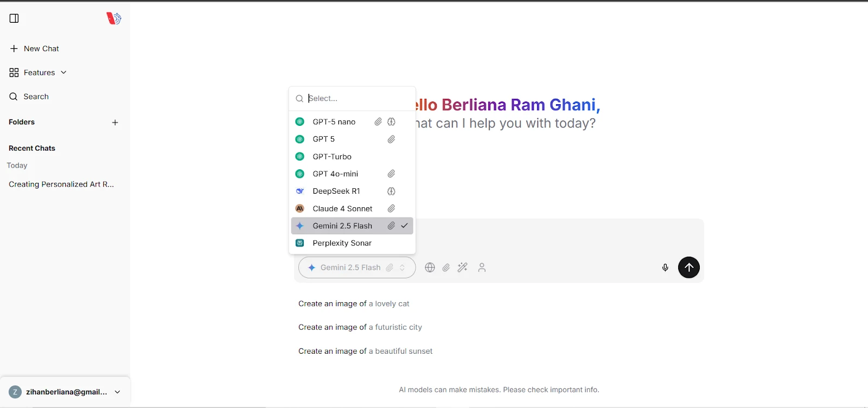
Task: Send message with the arrow button
Action: [x=689, y=267]
